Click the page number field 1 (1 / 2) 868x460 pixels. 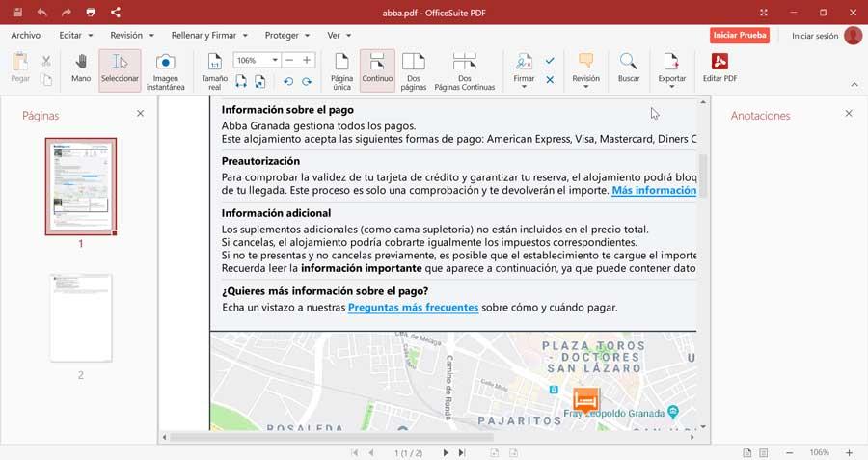pyautogui.click(x=408, y=453)
